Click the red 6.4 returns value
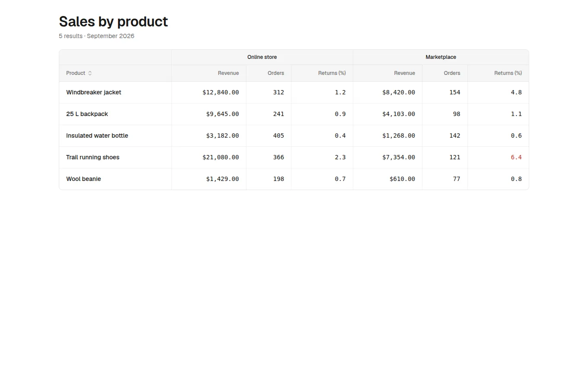 516,157
